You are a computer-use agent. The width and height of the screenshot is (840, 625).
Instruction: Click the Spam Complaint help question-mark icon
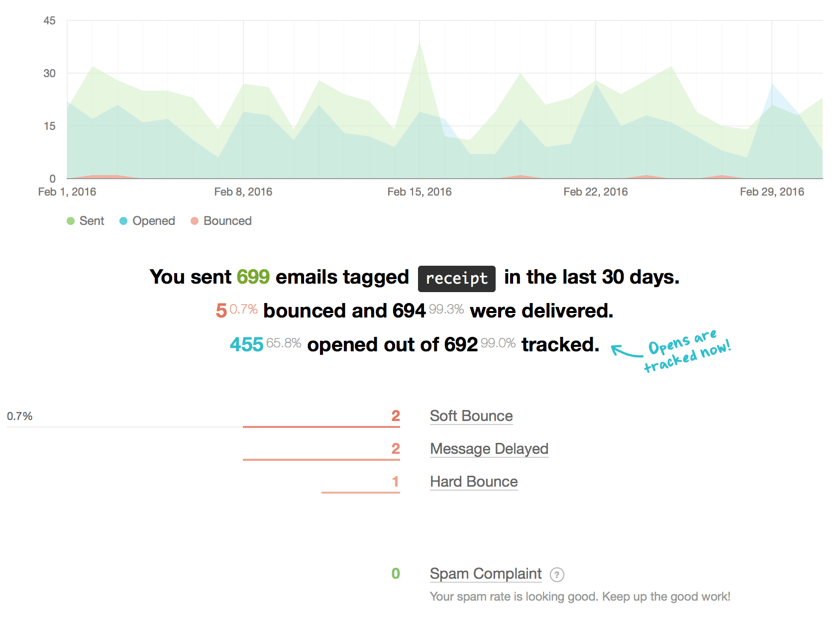557,575
